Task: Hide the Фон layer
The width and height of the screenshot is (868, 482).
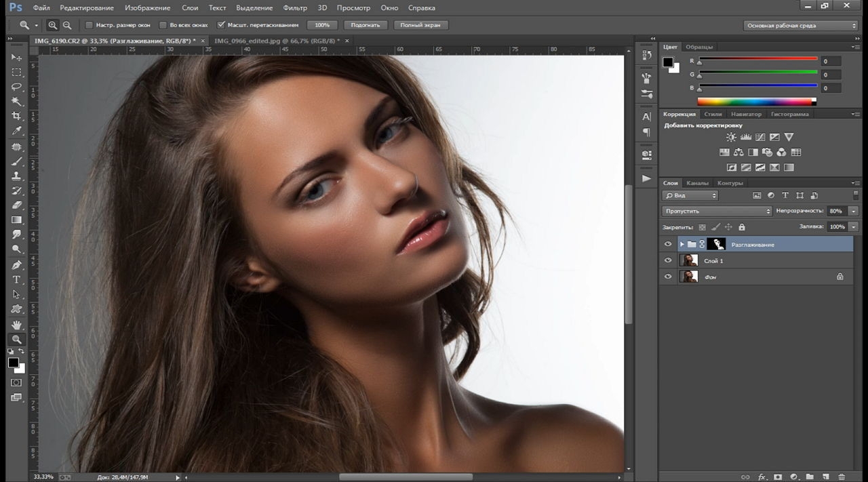Action: tap(668, 277)
